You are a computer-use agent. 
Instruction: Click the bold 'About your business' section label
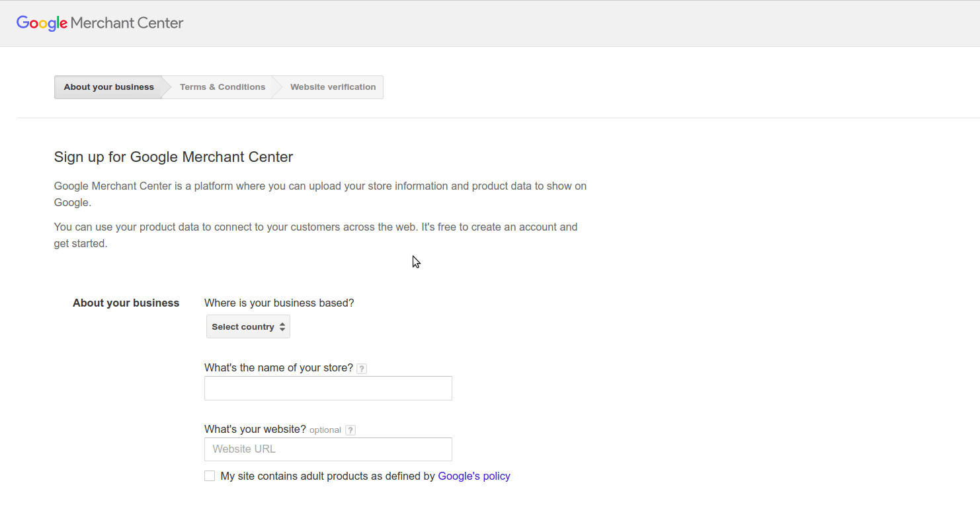click(126, 303)
